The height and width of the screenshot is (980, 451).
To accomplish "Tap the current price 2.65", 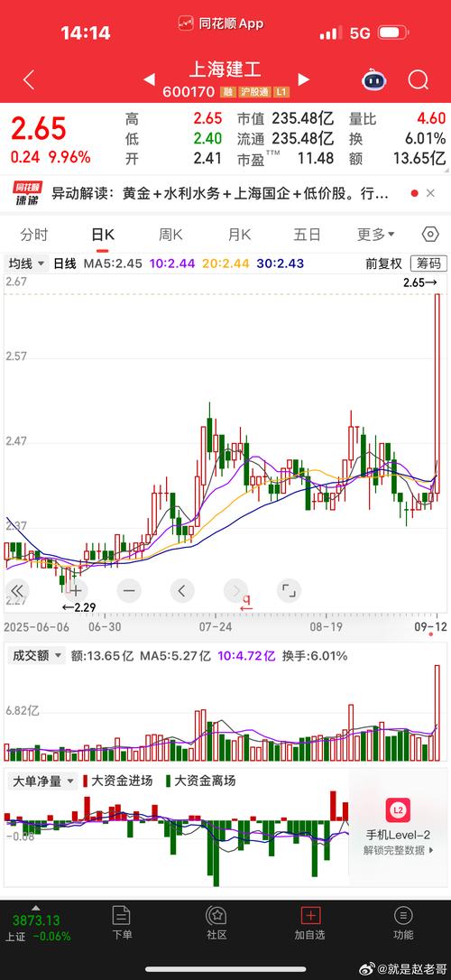I will (x=39, y=128).
